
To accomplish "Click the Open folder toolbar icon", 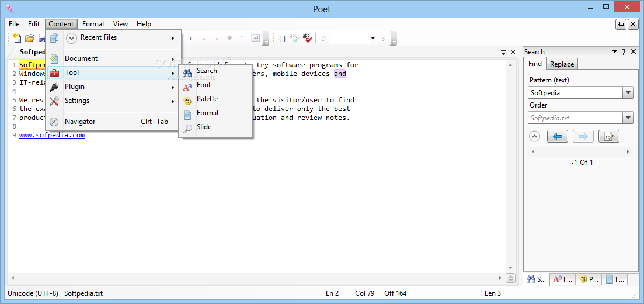I will pyautogui.click(x=30, y=38).
